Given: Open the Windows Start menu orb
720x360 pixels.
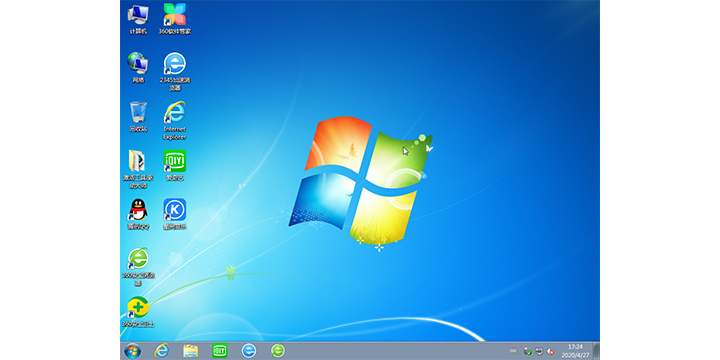Looking at the screenshot, I should (x=133, y=351).
